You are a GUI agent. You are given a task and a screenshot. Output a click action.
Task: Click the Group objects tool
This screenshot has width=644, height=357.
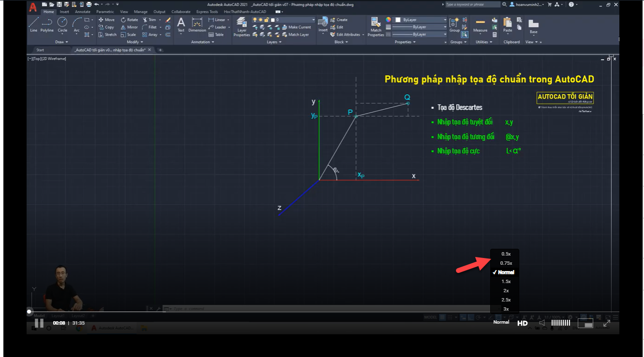tap(454, 25)
